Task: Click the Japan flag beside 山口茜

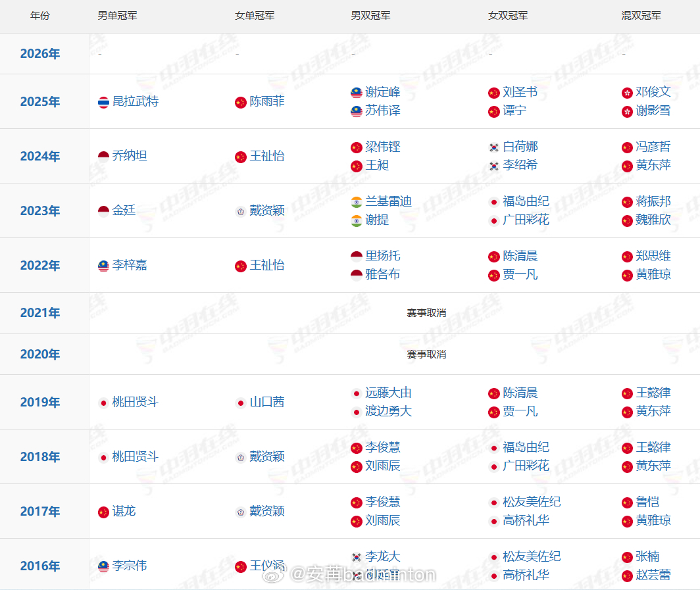Action: (241, 403)
